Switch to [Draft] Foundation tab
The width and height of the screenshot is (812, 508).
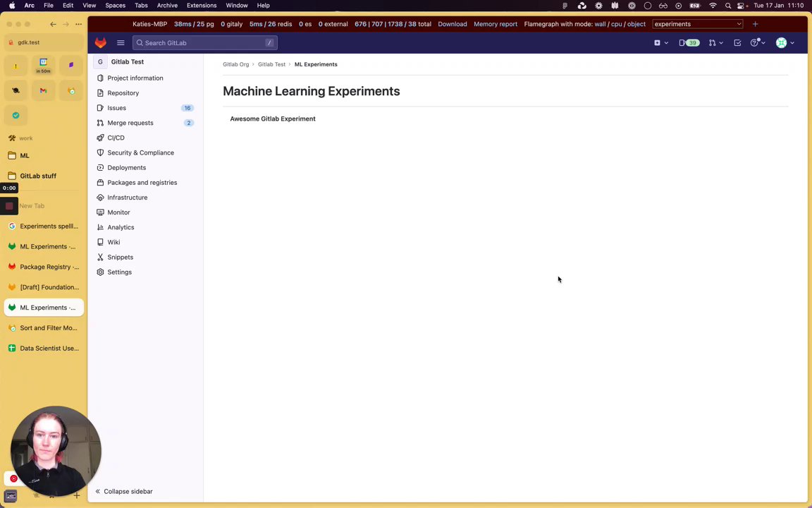(44, 287)
